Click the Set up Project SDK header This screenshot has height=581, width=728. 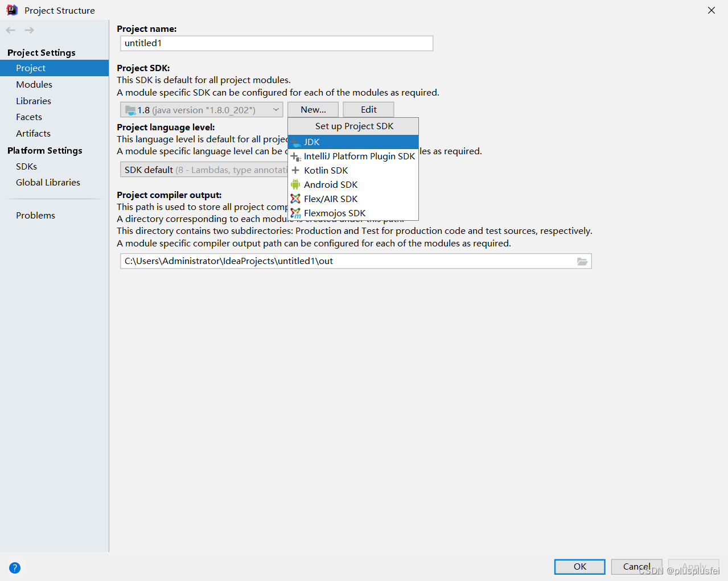coord(354,126)
